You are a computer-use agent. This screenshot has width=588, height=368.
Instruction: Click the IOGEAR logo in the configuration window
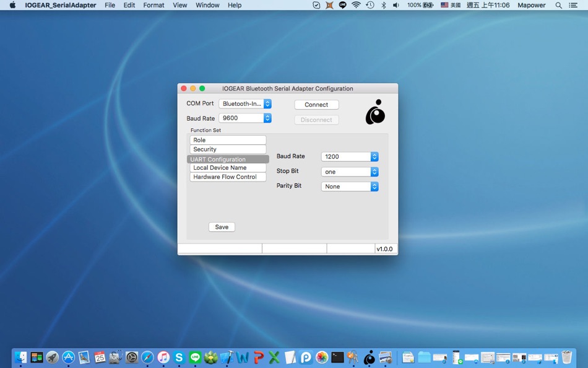(375, 112)
